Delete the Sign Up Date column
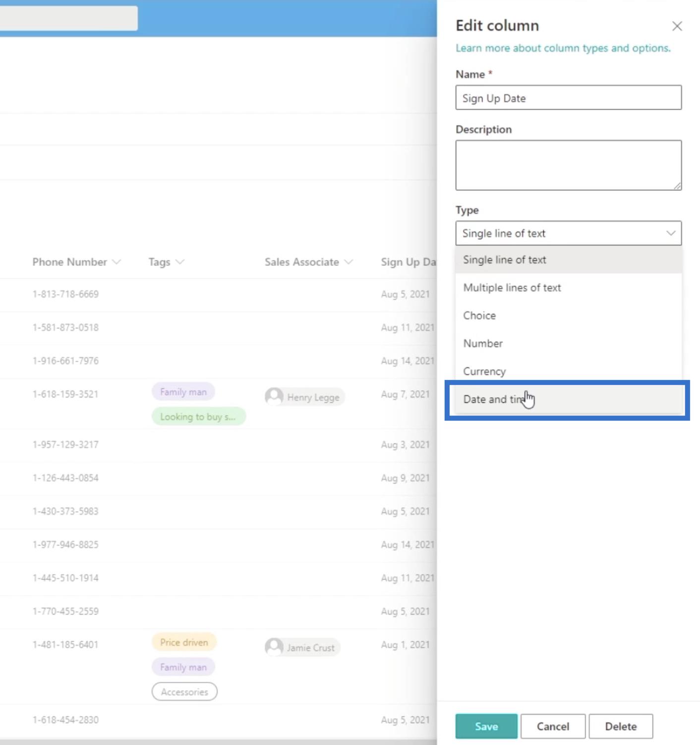This screenshot has width=700, height=745. [x=621, y=726]
